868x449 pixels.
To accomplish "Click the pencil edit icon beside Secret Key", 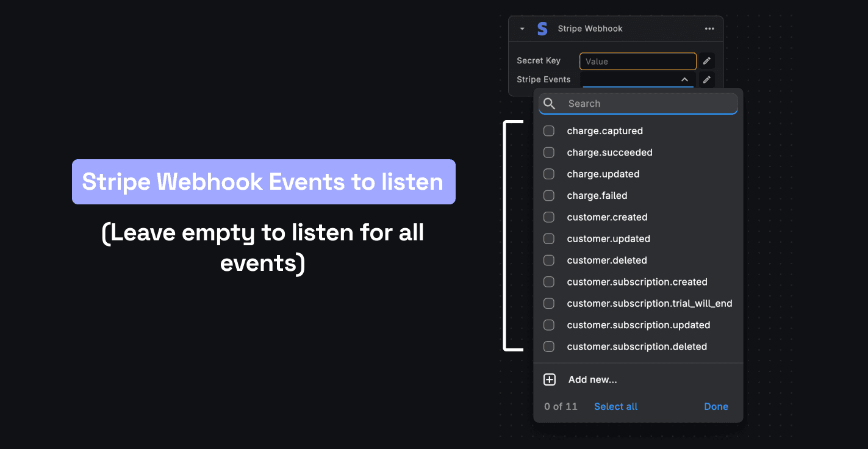I will (x=706, y=61).
